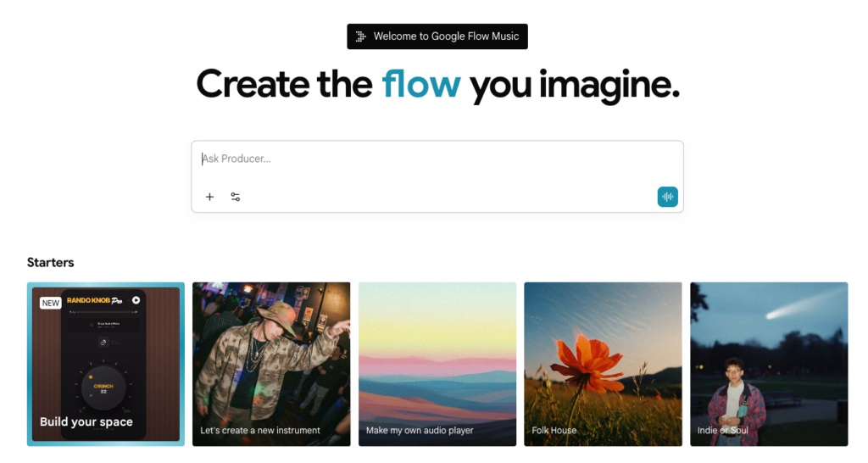Click the NEW badge on first starter
The width and height of the screenshot is (868, 463).
pyautogui.click(x=51, y=303)
